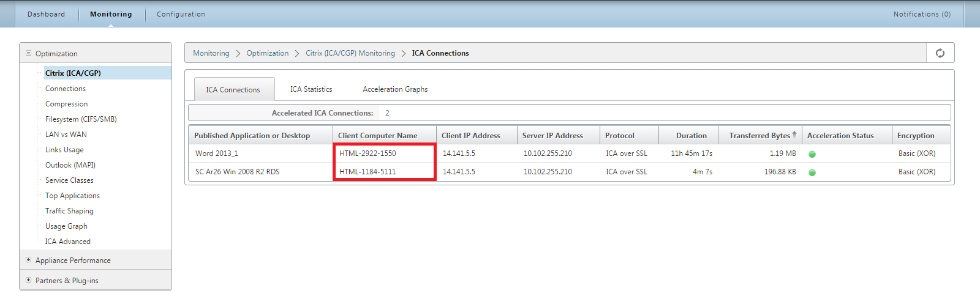Open Notifications (0) link

pyautogui.click(x=922, y=14)
